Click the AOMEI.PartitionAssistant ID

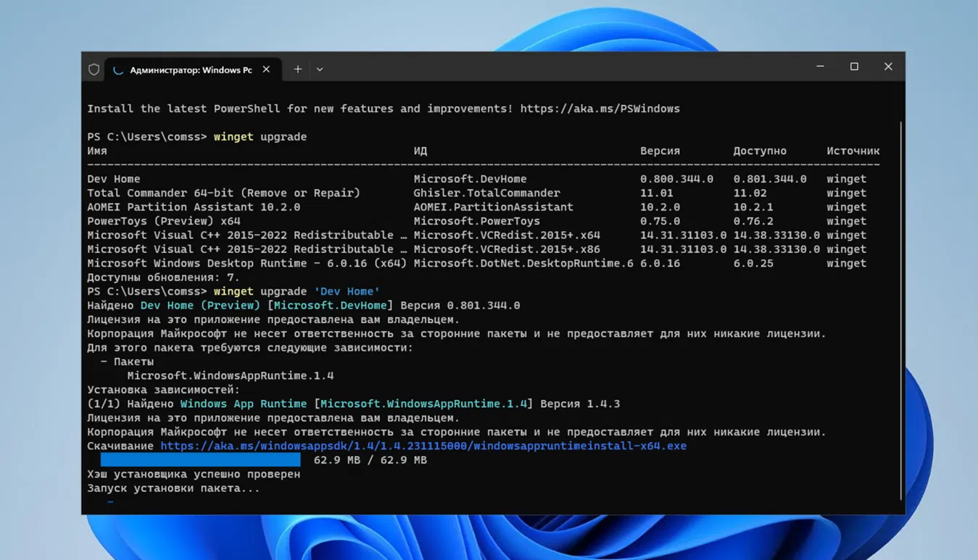pyautogui.click(x=494, y=207)
